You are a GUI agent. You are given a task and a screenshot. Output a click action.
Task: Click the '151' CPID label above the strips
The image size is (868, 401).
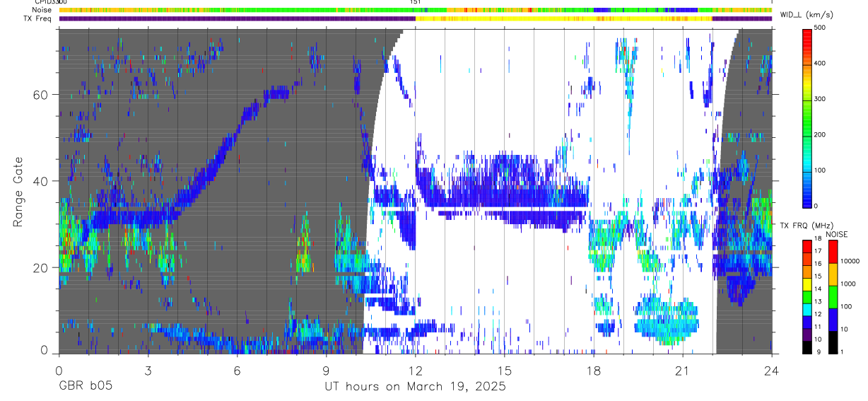point(416,2)
